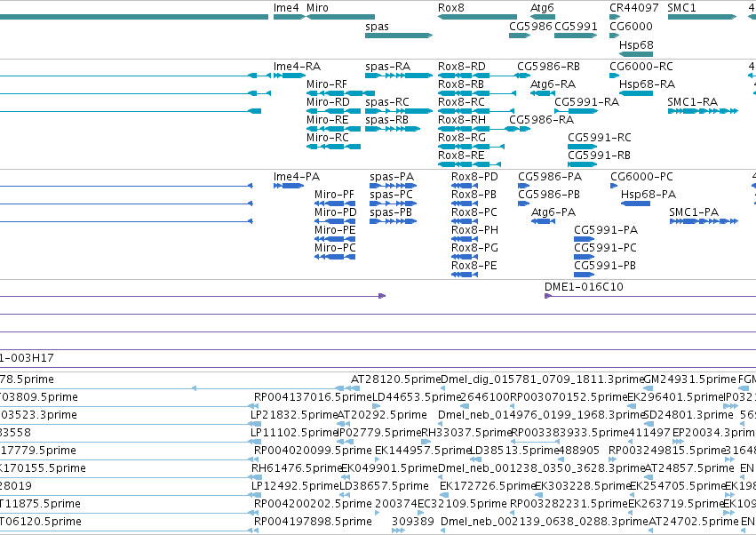This screenshot has width=756, height=535.
Task: Click the Atg6 gene label
Action: point(542,8)
